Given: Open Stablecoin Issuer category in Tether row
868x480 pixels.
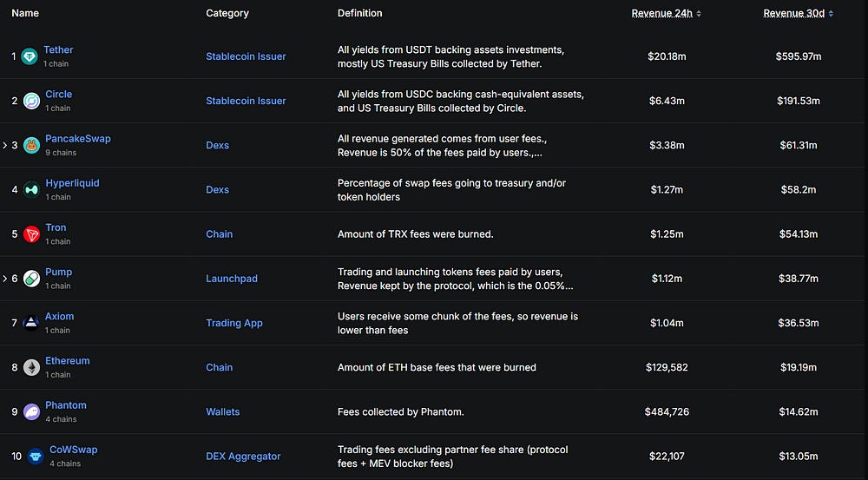Looking at the screenshot, I should pyautogui.click(x=246, y=56).
